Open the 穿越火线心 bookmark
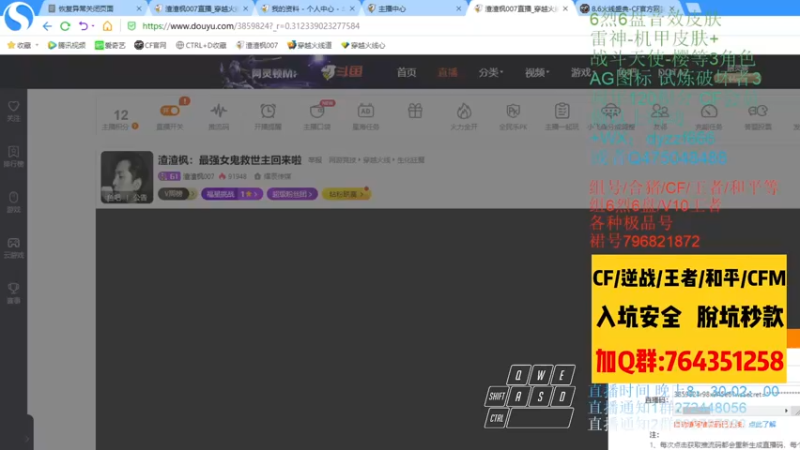800x450 pixels. (x=363, y=45)
